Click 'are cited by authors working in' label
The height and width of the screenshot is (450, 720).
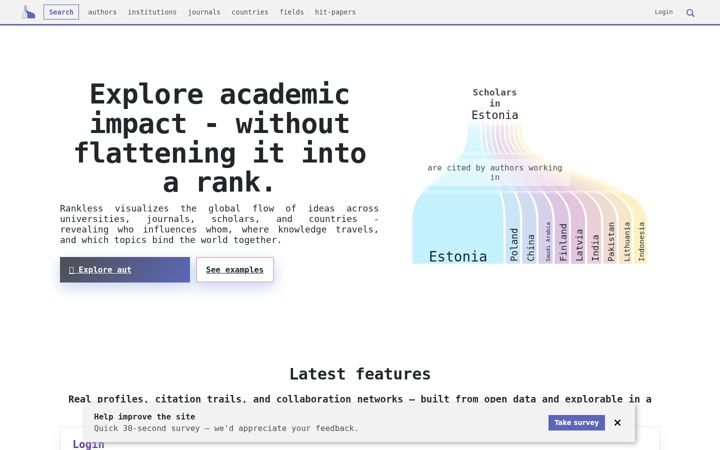pyautogui.click(x=495, y=172)
